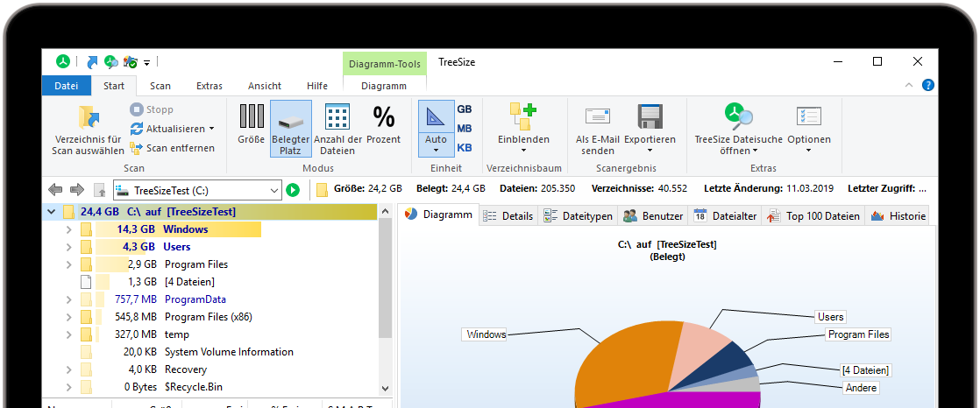Collapse the ribbon with the chevron
Viewport: 980px width, 408px height.
909,85
